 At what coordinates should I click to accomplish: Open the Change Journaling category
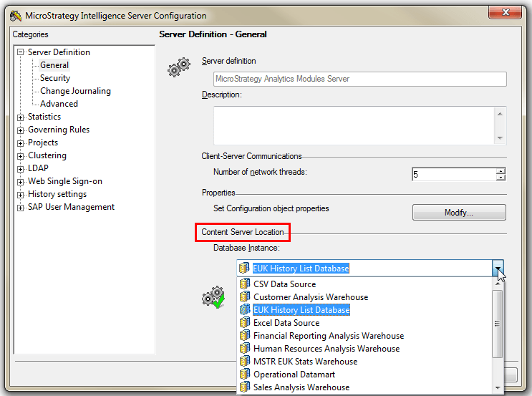click(75, 91)
